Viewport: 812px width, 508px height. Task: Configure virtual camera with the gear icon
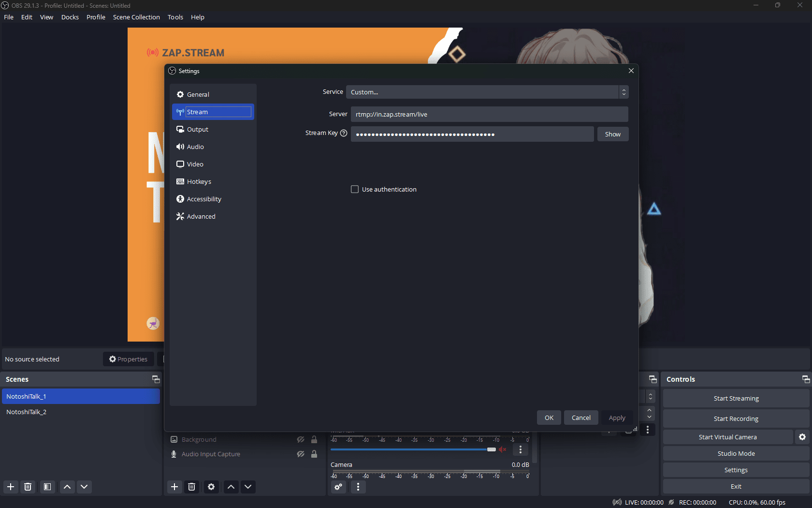pyautogui.click(x=802, y=437)
